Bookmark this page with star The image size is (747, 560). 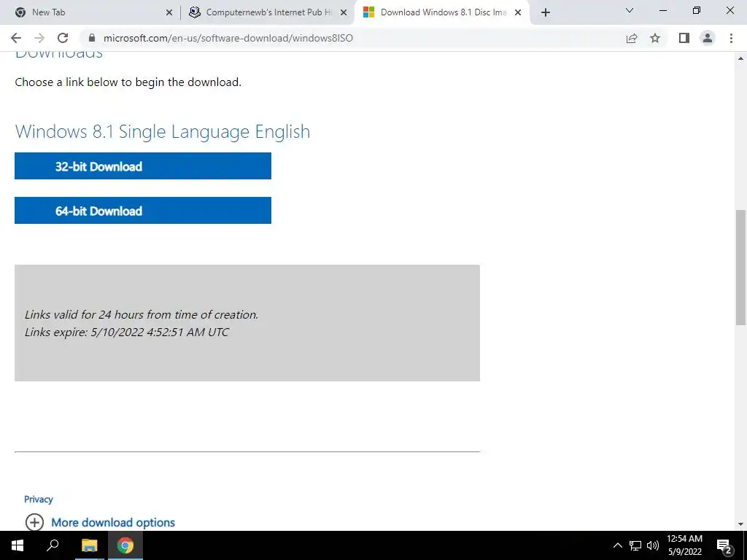[655, 38]
